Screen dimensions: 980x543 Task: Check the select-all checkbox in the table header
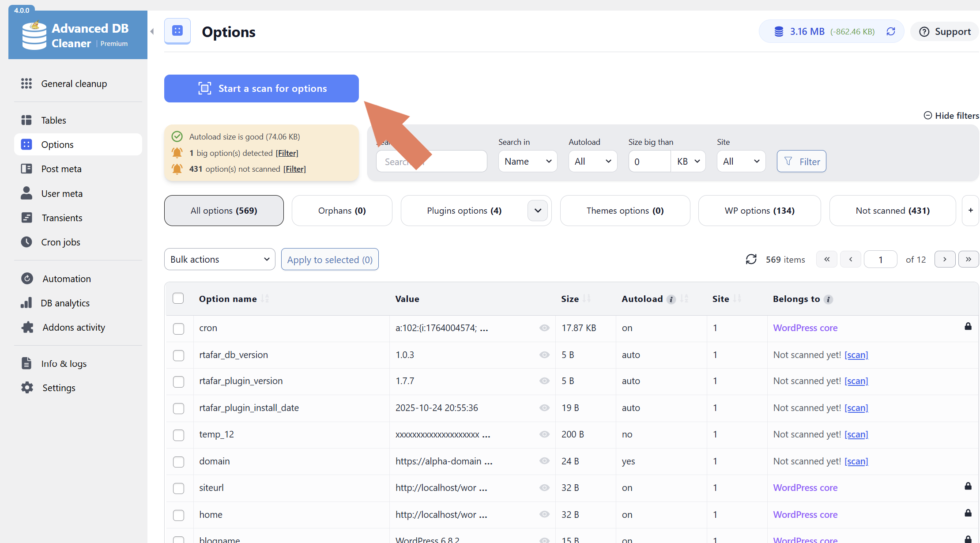click(x=178, y=298)
